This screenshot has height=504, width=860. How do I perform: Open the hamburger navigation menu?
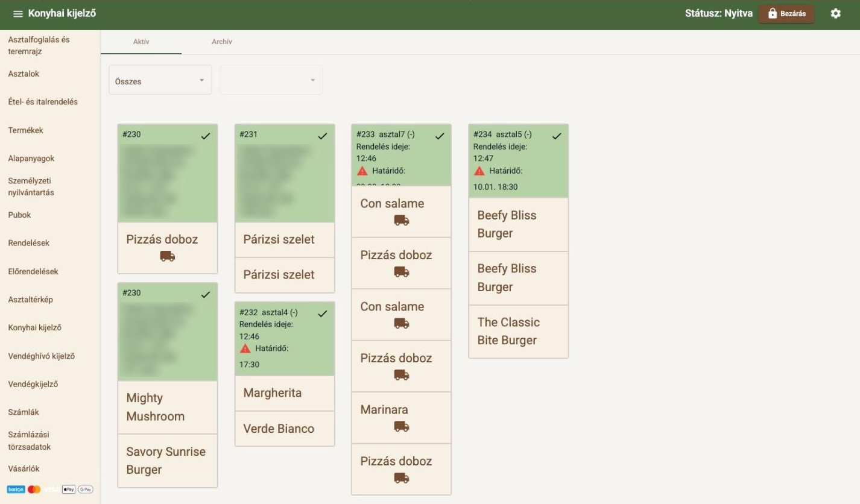click(17, 13)
